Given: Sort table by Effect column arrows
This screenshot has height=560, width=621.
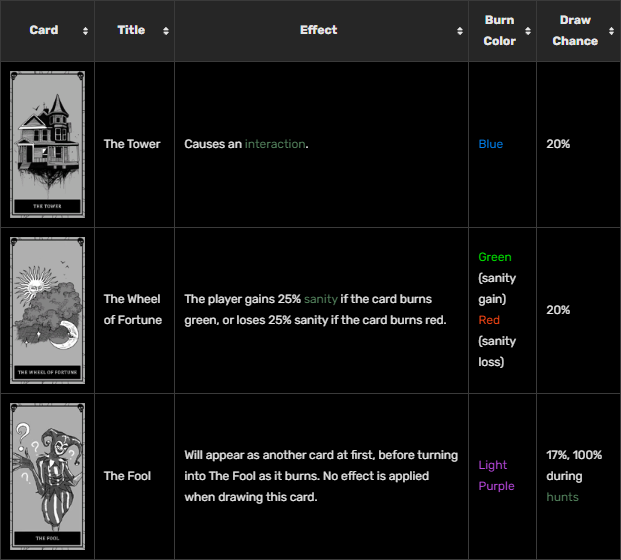Looking at the screenshot, I should [x=460, y=31].
